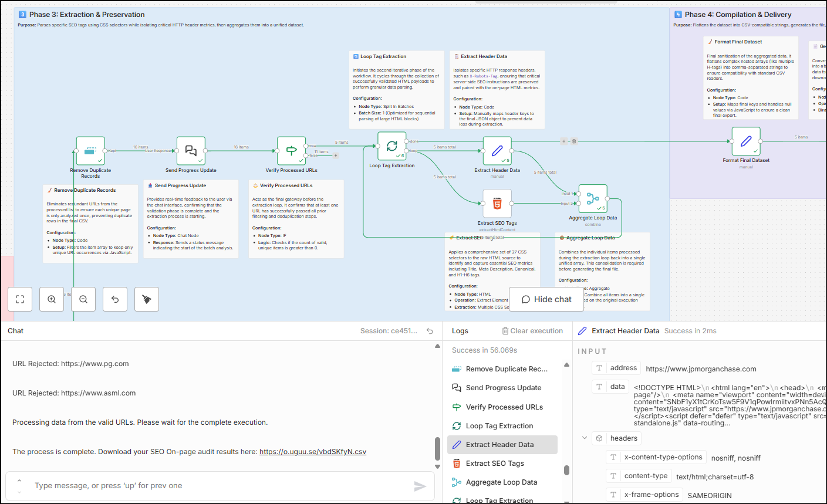Click the chat scrollbar up arrow
The width and height of the screenshot is (827, 504).
coord(437,346)
